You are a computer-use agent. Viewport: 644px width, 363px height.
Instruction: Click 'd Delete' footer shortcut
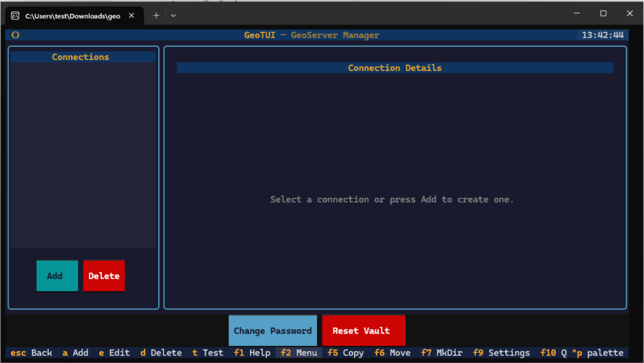click(x=161, y=353)
